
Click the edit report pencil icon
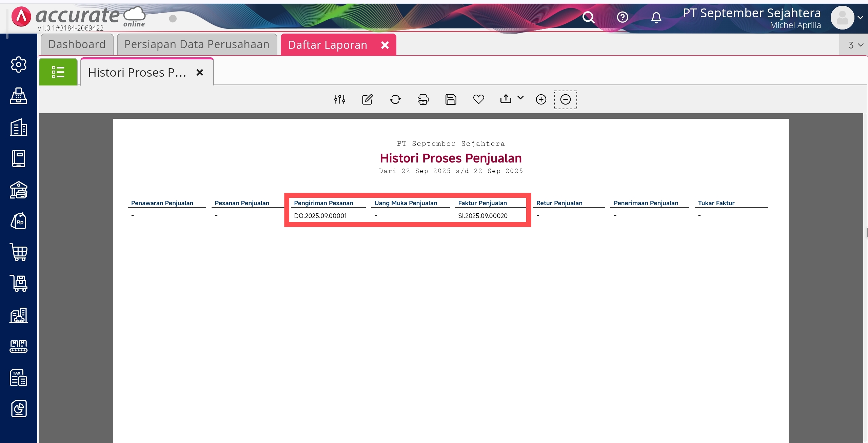pyautogui.click(x=367, y=99)
